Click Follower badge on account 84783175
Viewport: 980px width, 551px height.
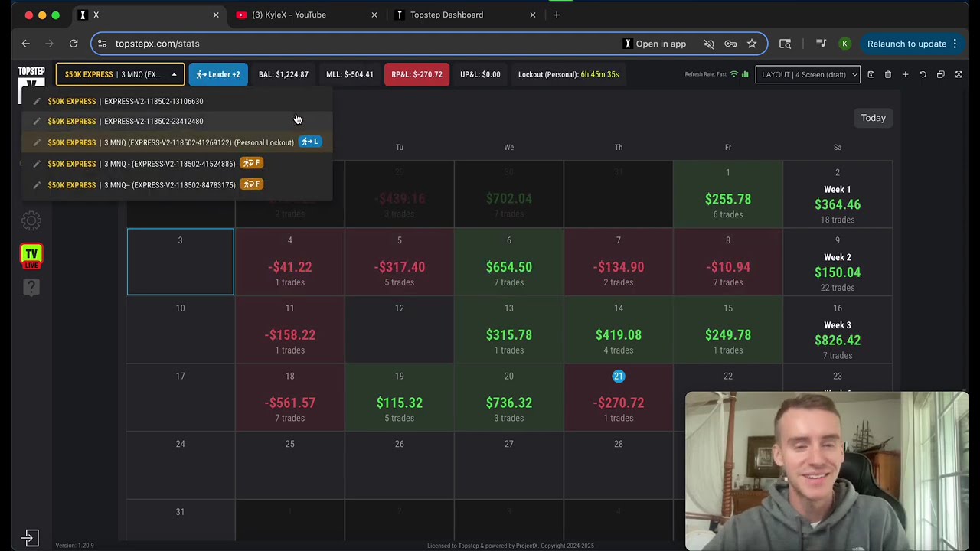252,184
